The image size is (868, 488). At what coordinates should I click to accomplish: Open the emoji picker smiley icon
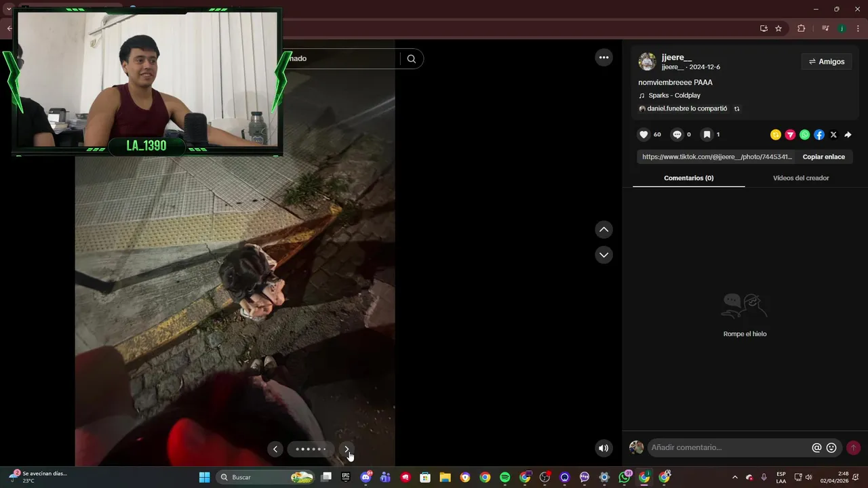tap(831, 448)
